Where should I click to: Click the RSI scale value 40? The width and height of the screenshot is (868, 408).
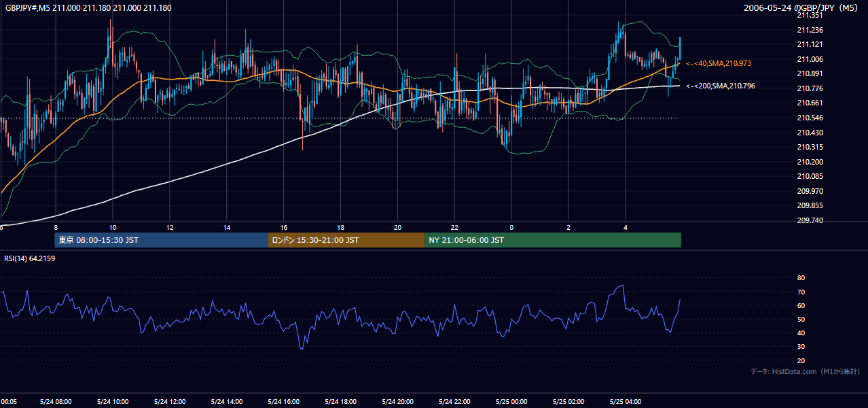click(801, 333)
